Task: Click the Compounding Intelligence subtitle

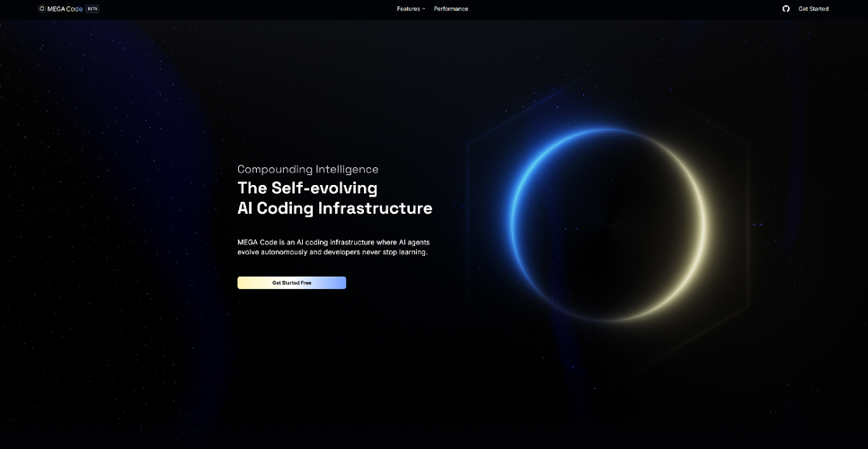Action: pyautogui.click(x=308, y=169)
